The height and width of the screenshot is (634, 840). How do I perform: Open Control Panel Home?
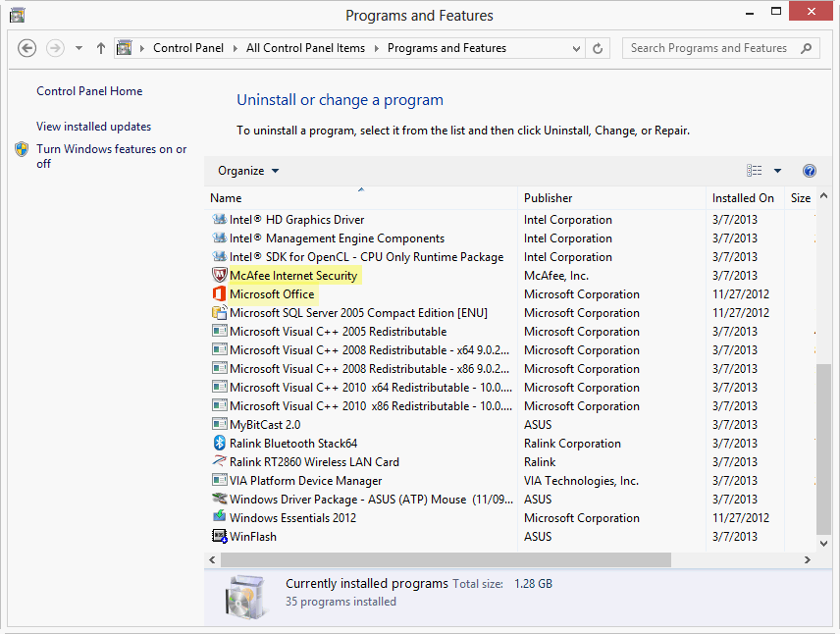[x=89, y=91]
